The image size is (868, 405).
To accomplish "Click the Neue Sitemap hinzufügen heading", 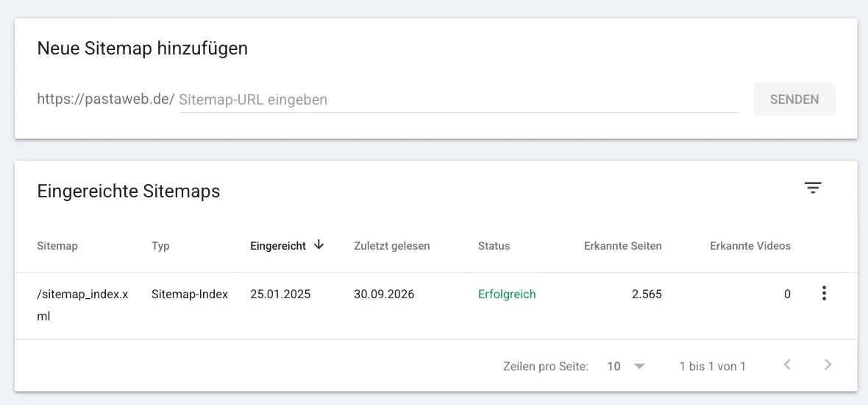I will tap(142, 49).
